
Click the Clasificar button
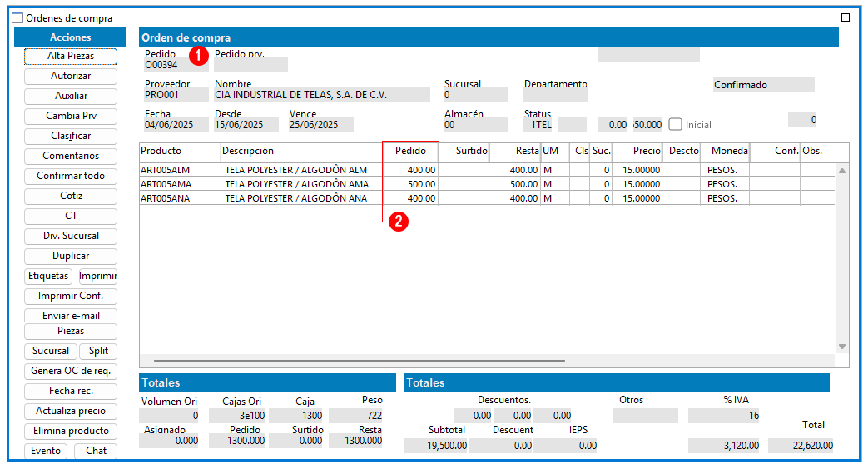70,136
